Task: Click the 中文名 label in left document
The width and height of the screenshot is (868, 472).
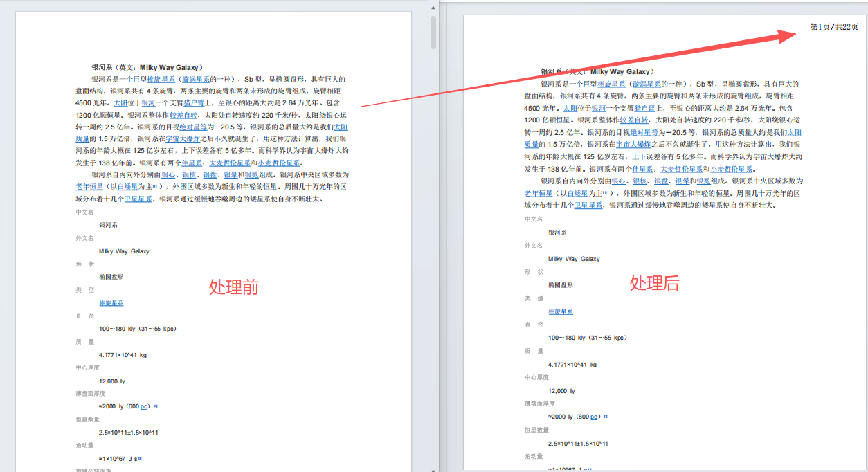Action: [84, 212]
